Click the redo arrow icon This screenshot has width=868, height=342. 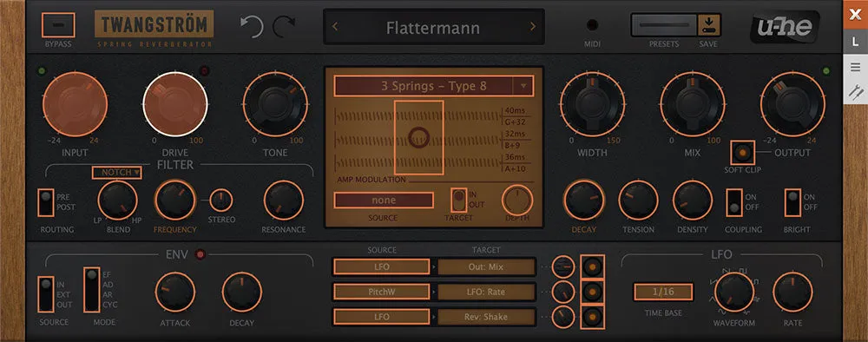point(284,27)
